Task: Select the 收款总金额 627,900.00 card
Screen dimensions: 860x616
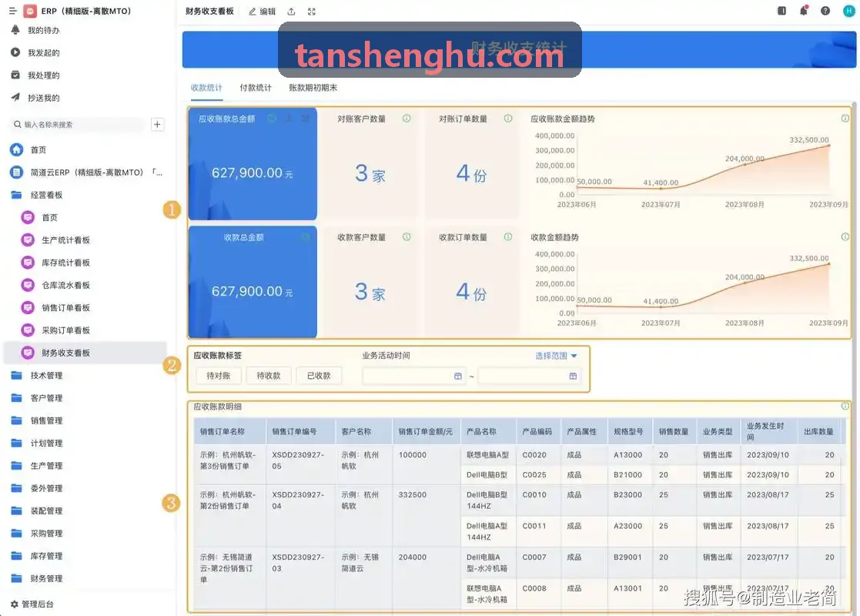Action: (x=253, y=282)
